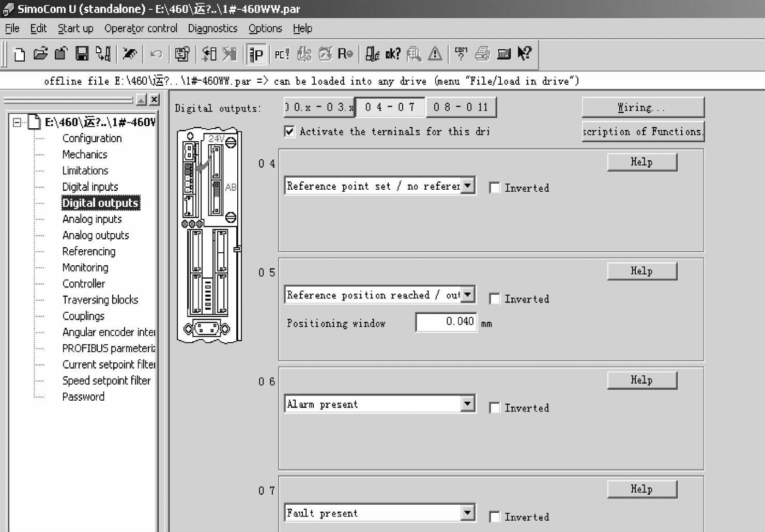Click the magnifier search icon in toolbar
This screenshot has height=532, width=765.
pyautogui.click(x=414, y=54)
